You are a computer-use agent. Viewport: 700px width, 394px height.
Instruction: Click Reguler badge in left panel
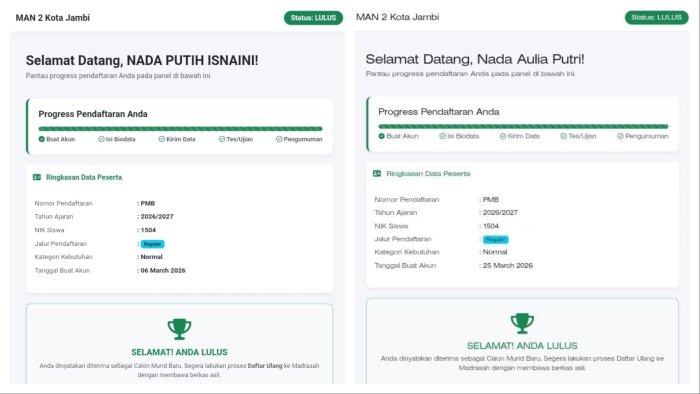click(x=152, y=244)
